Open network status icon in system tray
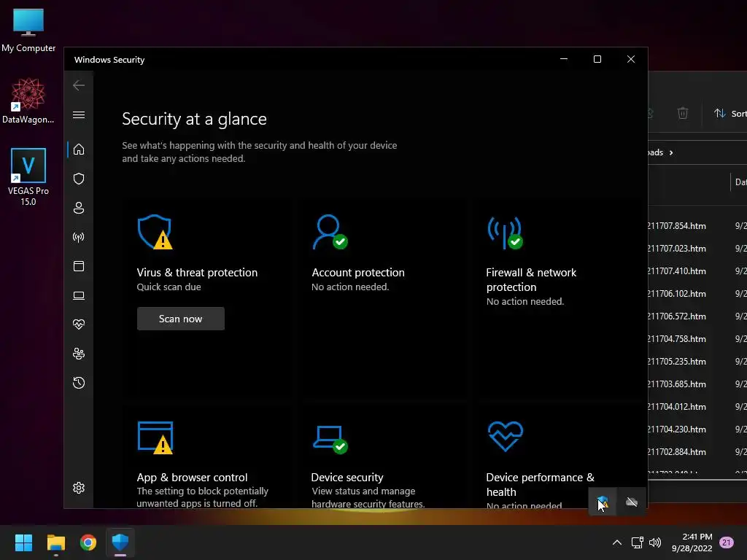The width and height of the screenshot is (747, 560). 637,542
